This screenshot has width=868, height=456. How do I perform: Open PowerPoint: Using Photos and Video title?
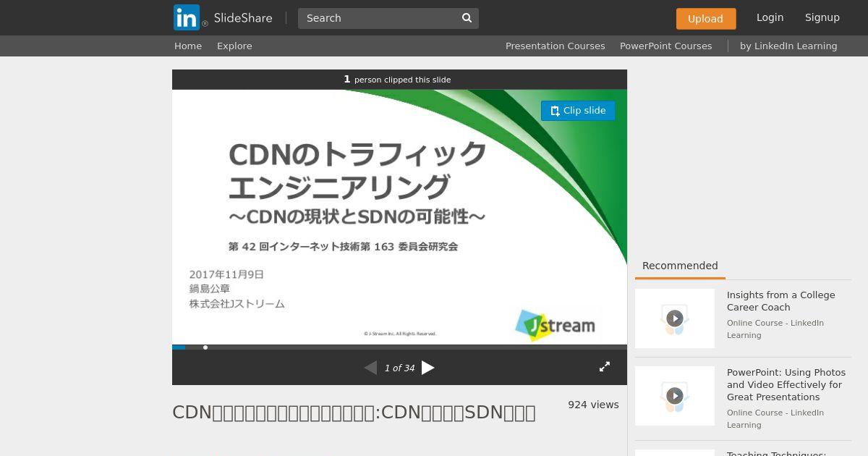pos(786,384)
